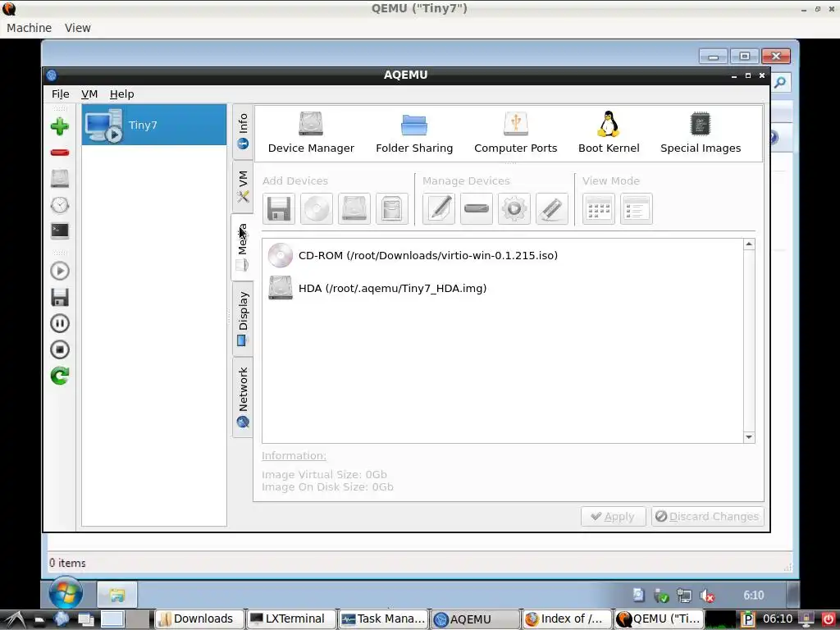This screenshot has width=840, height=630.
Task: Click the network icon in guest tray
Action: click(x=684, y=596)
